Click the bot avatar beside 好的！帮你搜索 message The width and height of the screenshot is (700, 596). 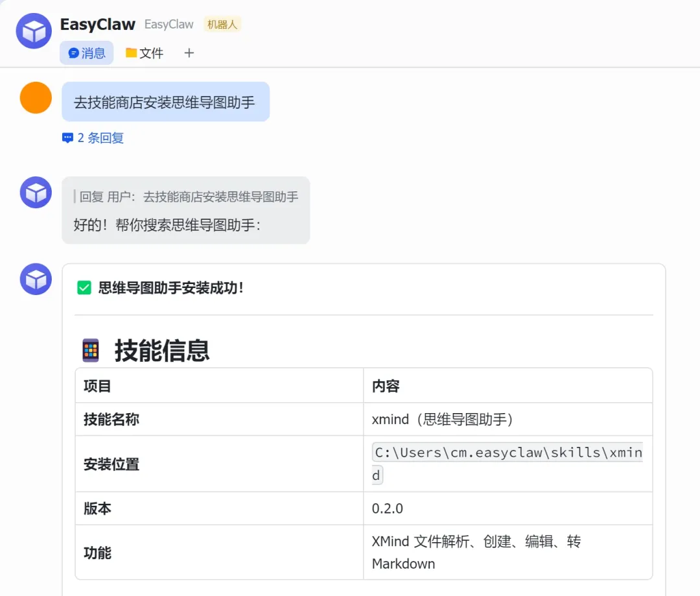click(x=36, y=193)
